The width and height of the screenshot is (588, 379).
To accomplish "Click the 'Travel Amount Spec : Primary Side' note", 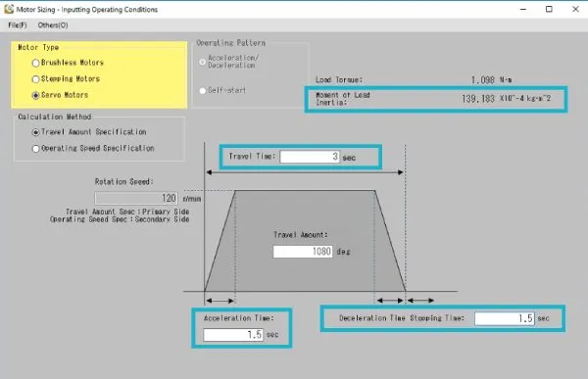I will [127, 212].
